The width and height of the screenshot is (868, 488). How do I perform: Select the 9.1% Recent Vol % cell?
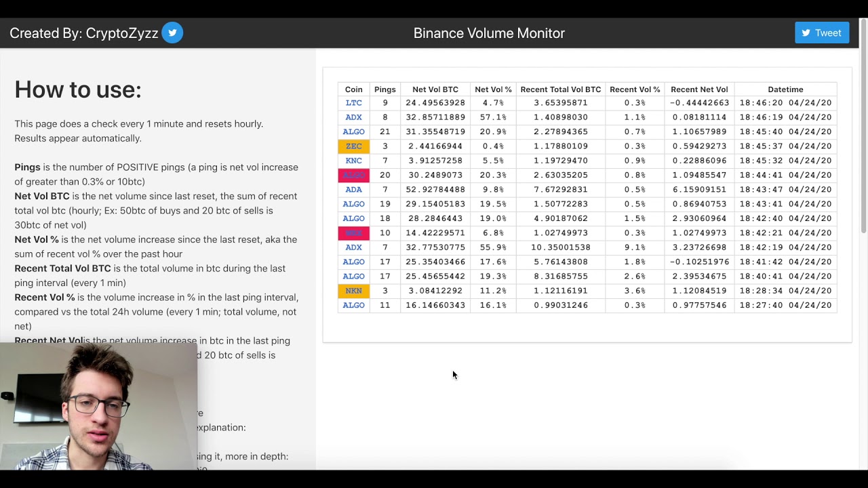click(635, 247)
